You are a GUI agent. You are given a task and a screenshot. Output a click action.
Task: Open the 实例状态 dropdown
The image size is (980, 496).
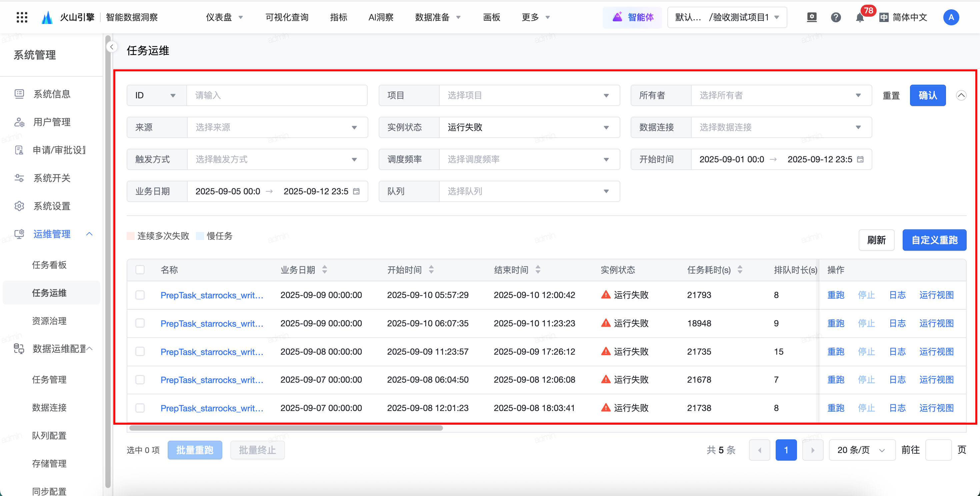tap(529, 127)
